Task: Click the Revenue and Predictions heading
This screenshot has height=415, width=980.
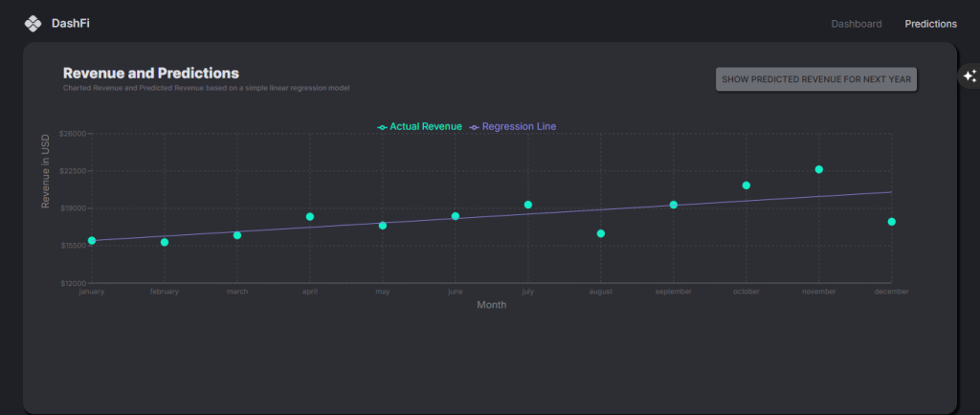Action: (x=151, y=73)
